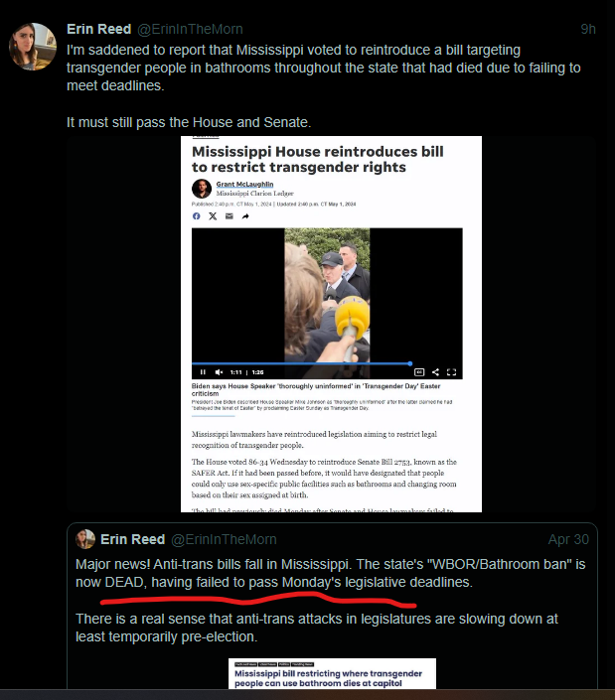Click Mississippi House reintroduces bill headline
Screen dimensions: 615x700
pyautogui.click(x=318, y=159)
